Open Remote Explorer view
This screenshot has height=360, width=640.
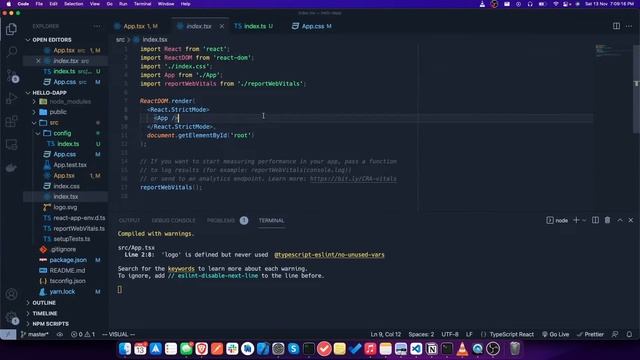11,144
